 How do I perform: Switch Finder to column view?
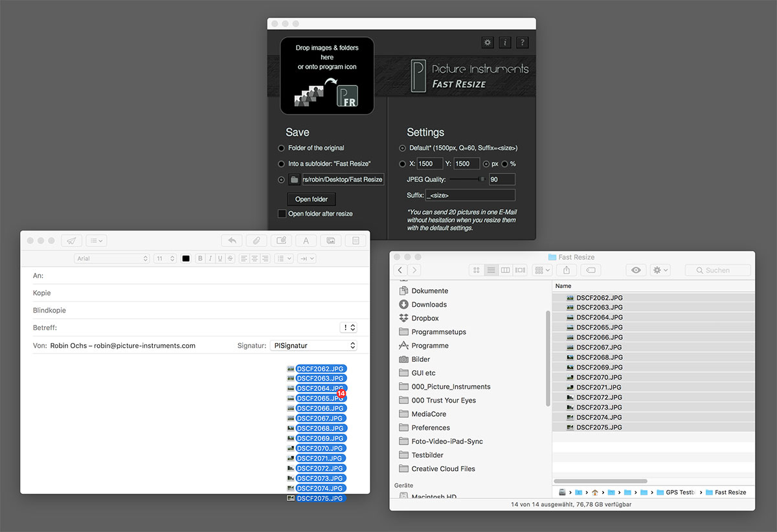click(x=506, y=270)
